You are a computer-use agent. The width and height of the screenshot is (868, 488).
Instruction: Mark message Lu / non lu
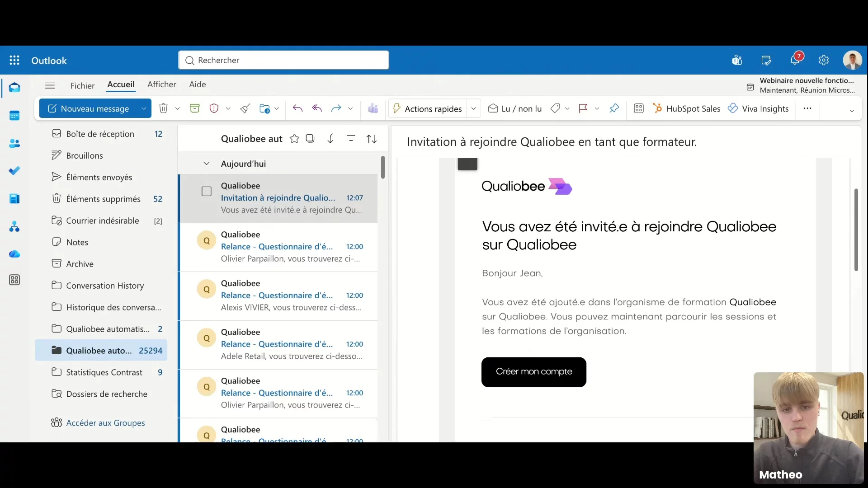pyautogui.click(x=515, y=108)
